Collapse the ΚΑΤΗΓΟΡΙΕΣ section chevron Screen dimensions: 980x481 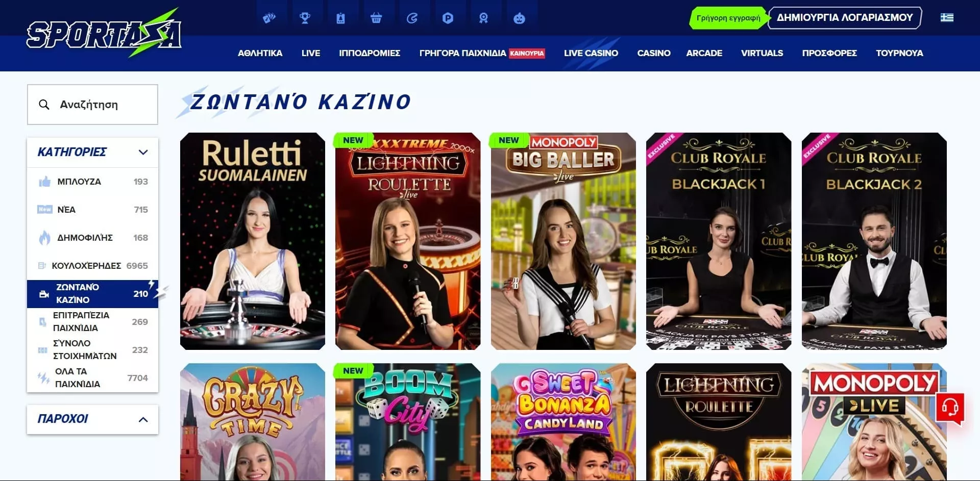coord(143,152)
